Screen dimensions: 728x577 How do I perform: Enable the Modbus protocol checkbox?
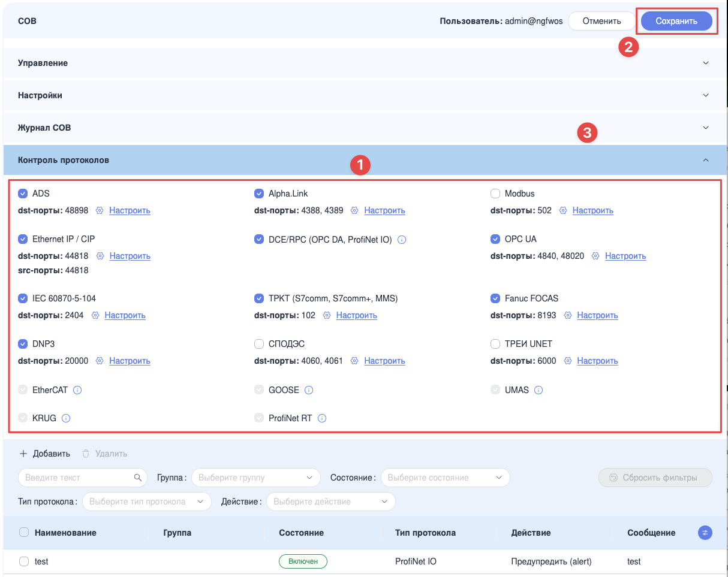(495, 194)
